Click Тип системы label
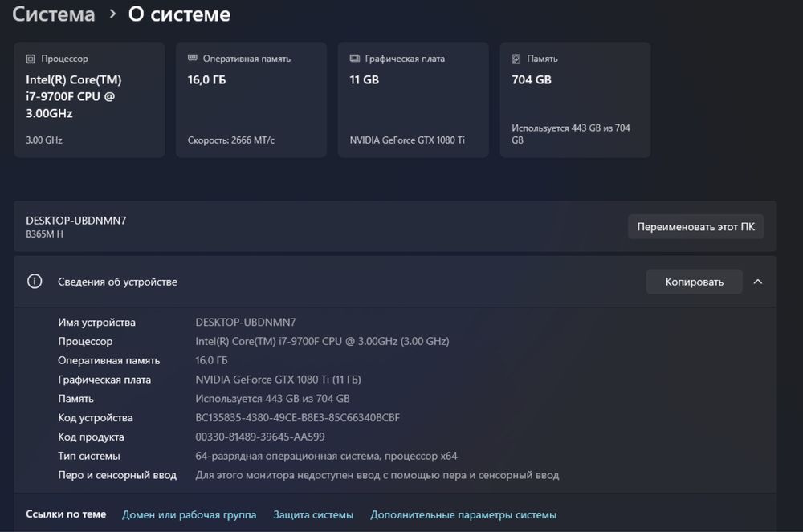 [x=89, y=456]
